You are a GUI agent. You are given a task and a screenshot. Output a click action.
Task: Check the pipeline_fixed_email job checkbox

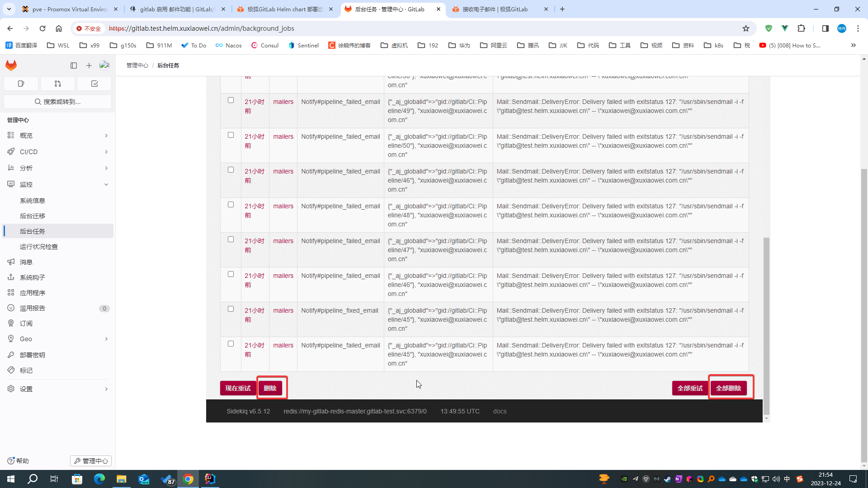pos(231,309)
